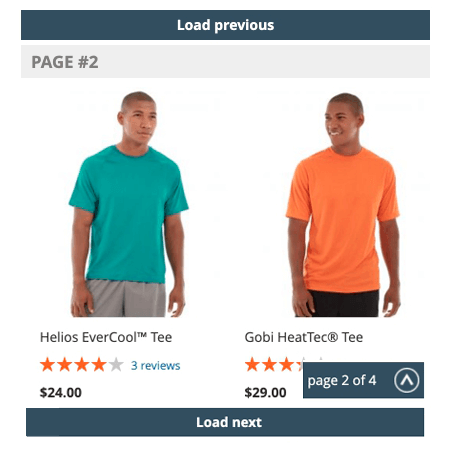
Task: Click the page 2 of 4 indicator
Action: 342,380
